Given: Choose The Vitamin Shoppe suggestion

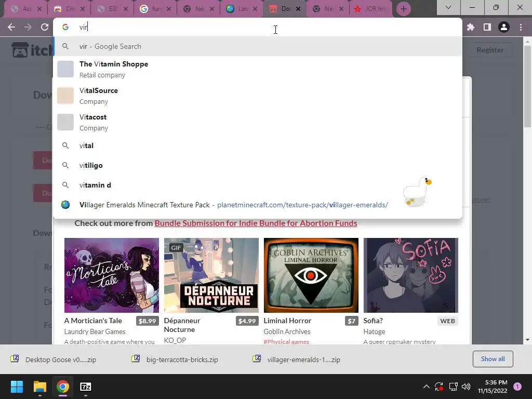Looking at the screenshot, I should (x=257, y=69).
